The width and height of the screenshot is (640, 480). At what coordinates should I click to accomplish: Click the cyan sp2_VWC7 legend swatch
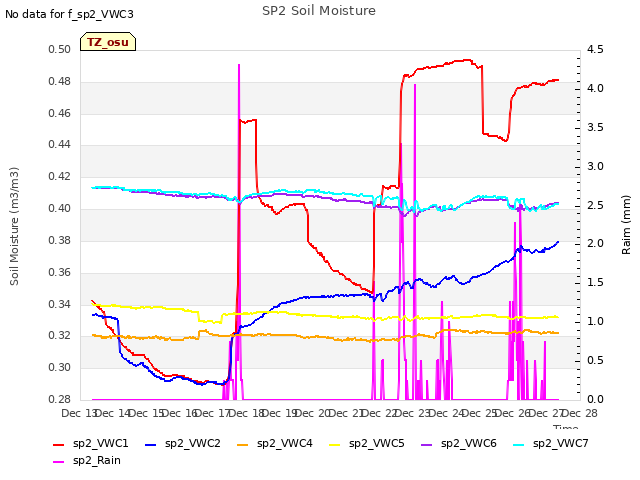pos(519,444)
